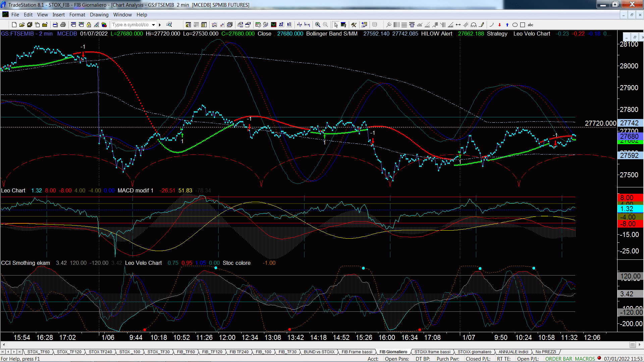Click the symbol entry text field
The height and width of the screenshot is (362, 644).
131,24
